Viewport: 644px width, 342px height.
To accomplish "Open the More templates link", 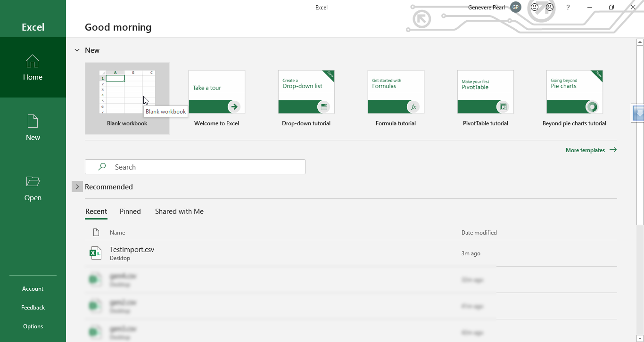I will 585,150.
